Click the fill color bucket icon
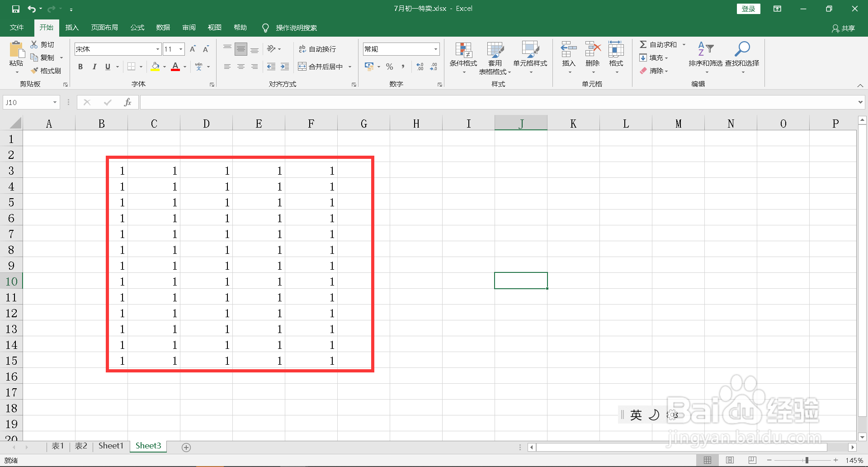Image resolution: width=868 pixels, height=467 pixels. coord(155,67)
